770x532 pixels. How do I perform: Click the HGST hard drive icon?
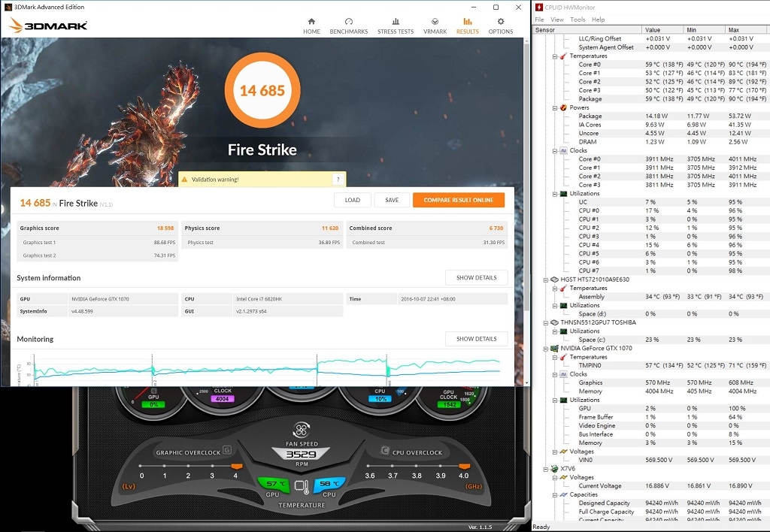click(554, 280)
